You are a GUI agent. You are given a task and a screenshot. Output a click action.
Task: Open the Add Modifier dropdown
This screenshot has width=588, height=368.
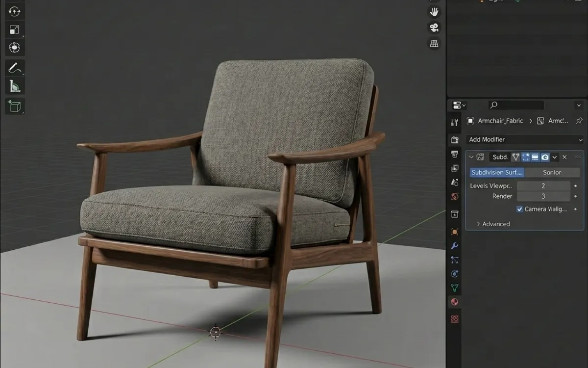click(525, 139)
